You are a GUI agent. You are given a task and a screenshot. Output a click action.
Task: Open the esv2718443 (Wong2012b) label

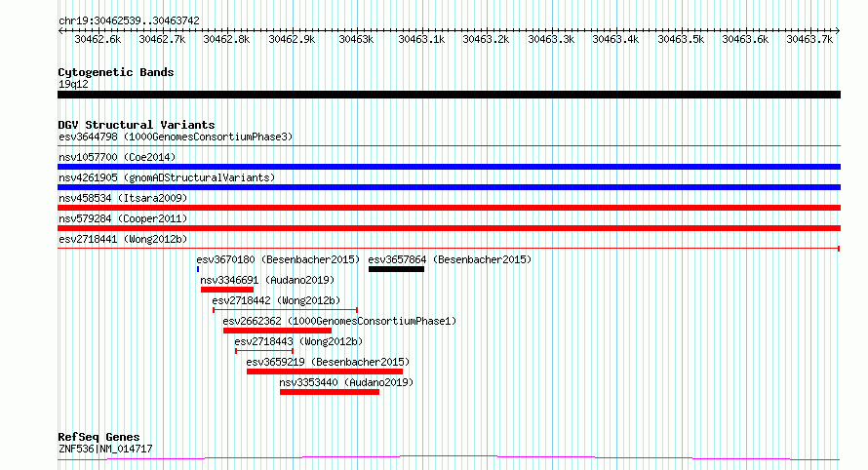[x=298, y=341]
